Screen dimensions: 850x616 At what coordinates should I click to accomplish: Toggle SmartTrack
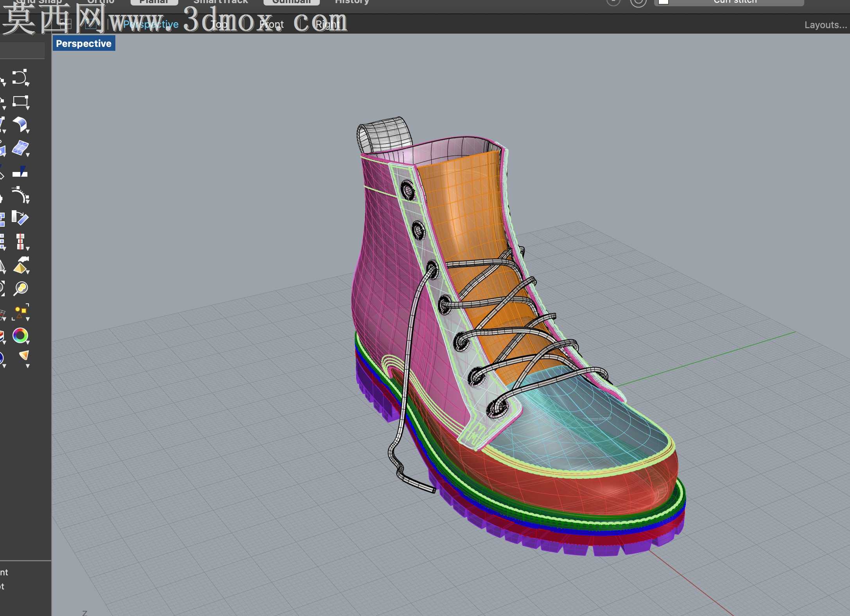pyautogui.click(x=221, y=2)
